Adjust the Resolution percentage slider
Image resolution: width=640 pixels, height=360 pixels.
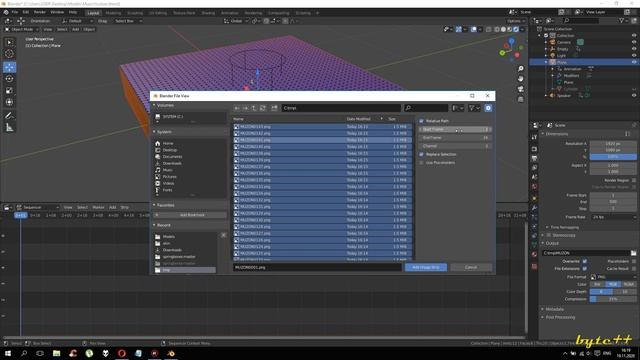(x=613, y=157)
